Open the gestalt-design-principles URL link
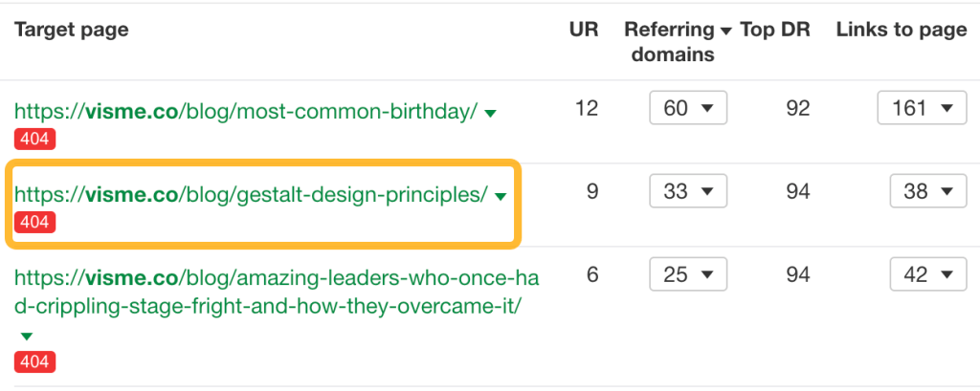 click(x=251, y=194)
